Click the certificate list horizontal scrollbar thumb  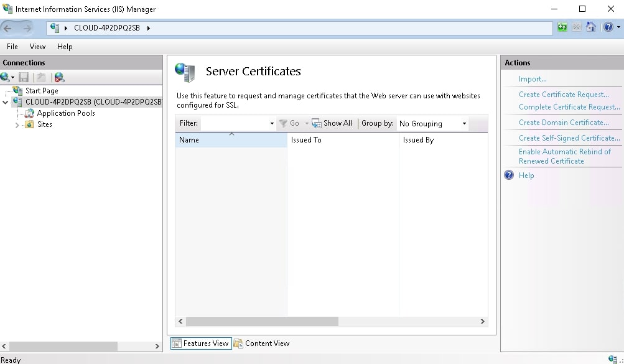coord(263,322)
